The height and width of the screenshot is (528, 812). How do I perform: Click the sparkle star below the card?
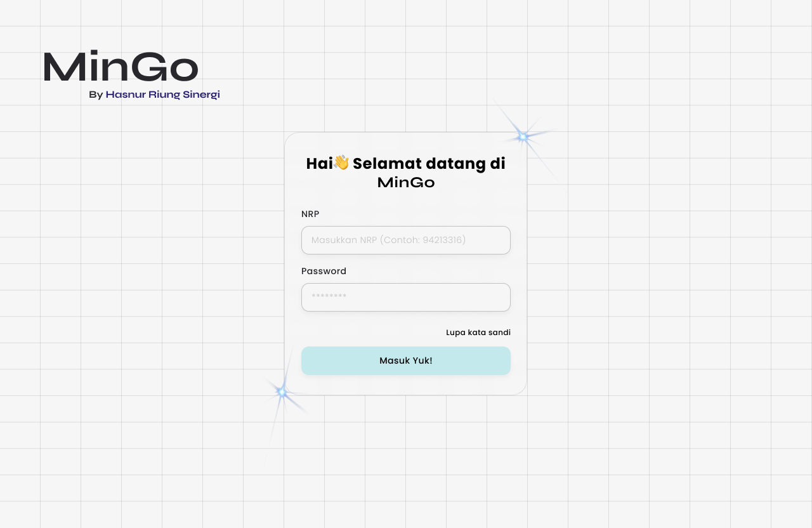282,393
